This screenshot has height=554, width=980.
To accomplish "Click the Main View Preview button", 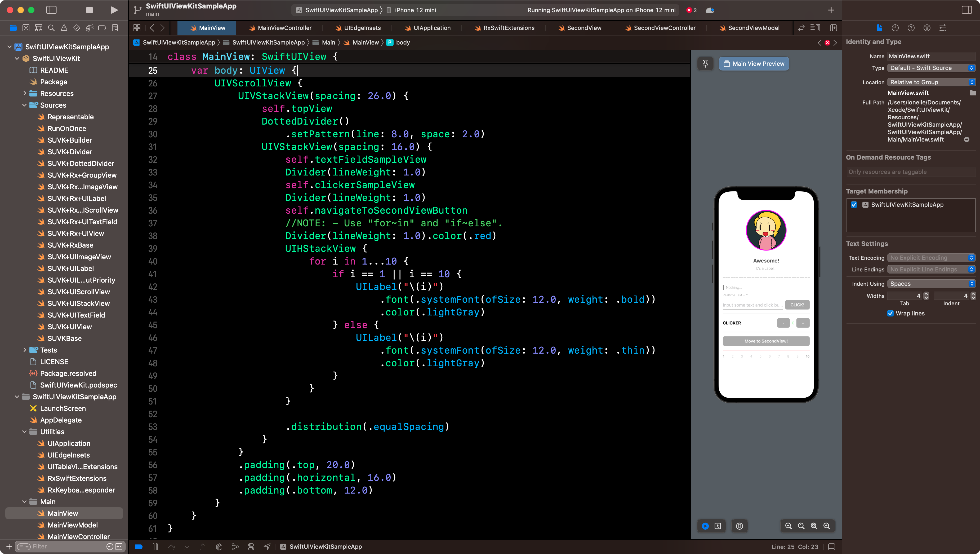I will (754, 64).
